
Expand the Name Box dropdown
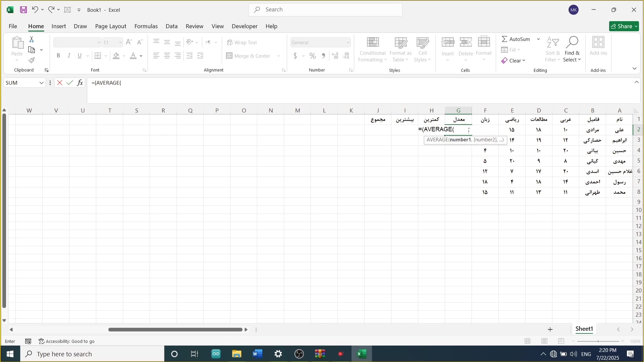(41, 83)
